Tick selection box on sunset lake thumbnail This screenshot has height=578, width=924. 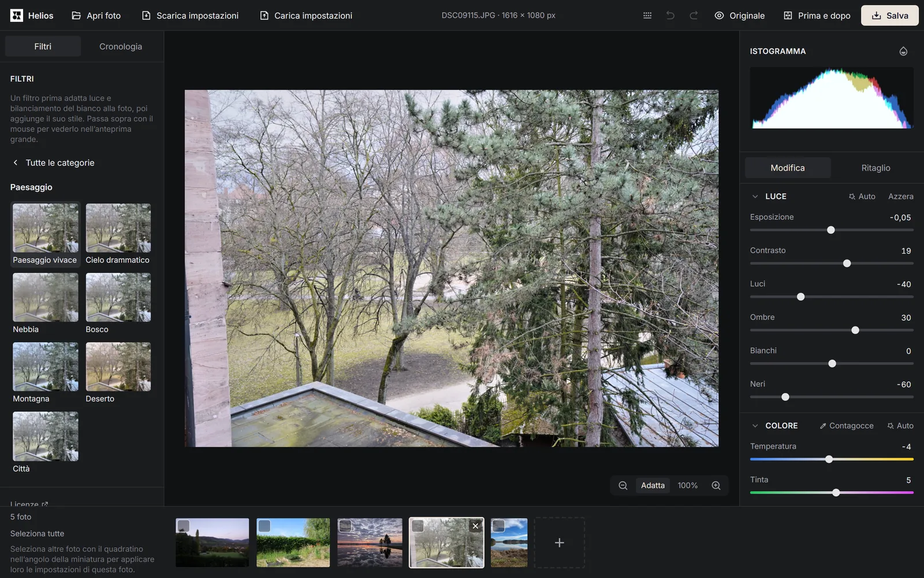[x=345, y=525]
